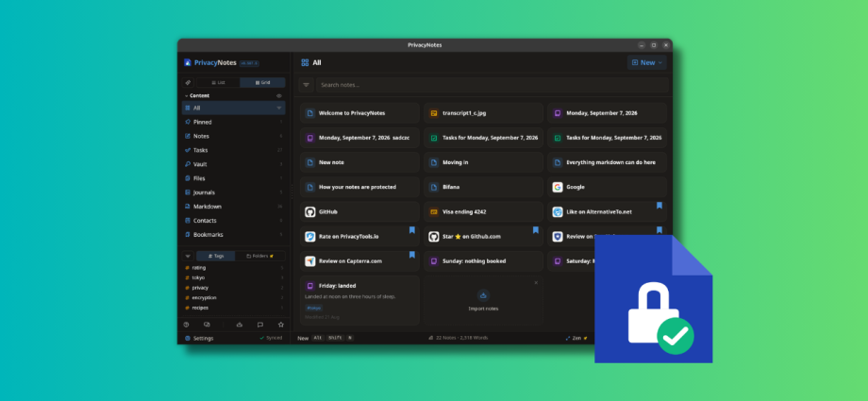Open the Tasks section in sidebar

tap(234, 150)
